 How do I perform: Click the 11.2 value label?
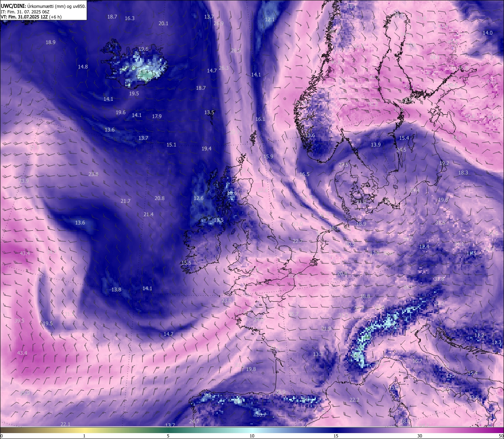479,335
